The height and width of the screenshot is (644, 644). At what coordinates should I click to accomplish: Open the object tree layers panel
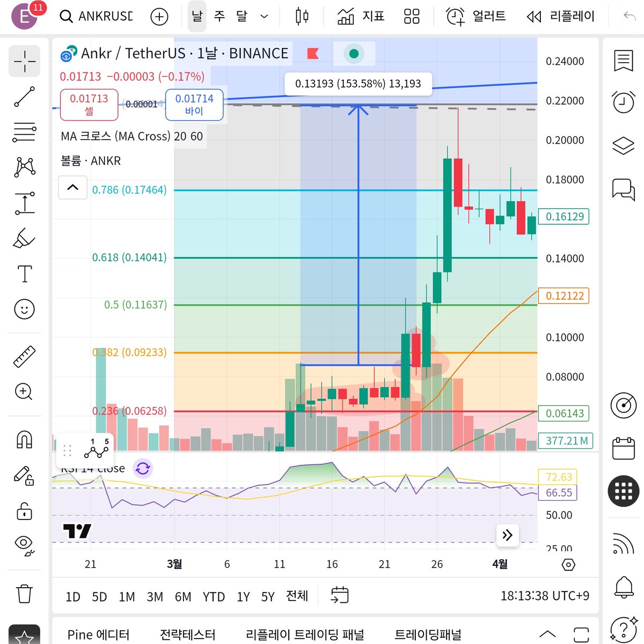(623, 145)
